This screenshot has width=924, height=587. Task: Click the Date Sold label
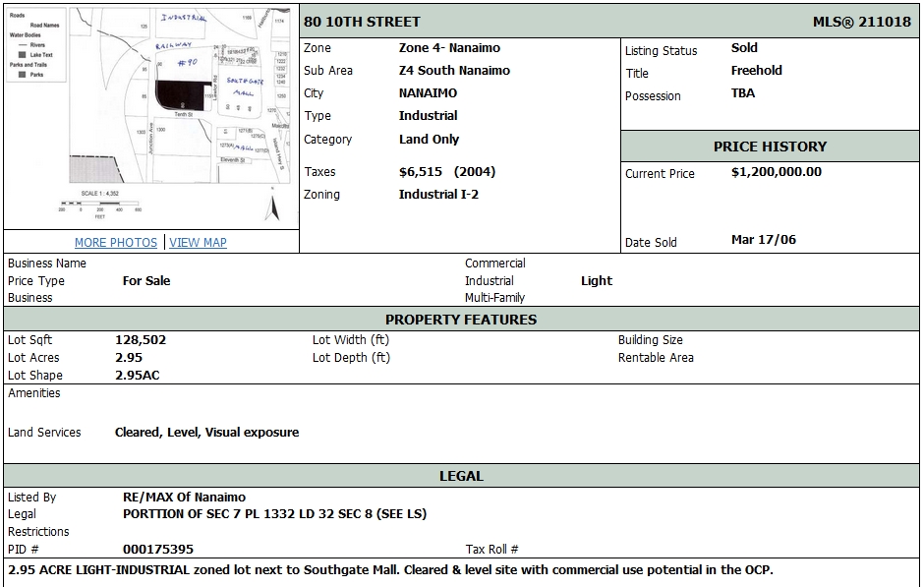(651, 242)
